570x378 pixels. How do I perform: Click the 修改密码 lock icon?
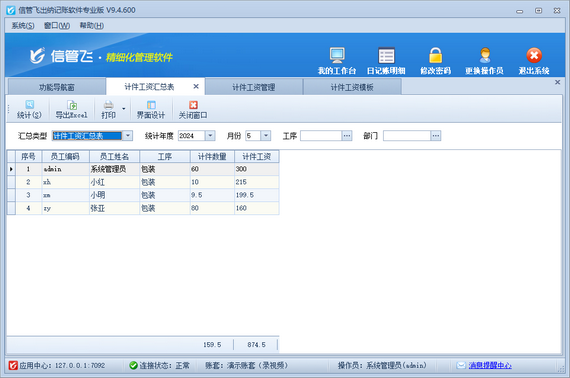click(435, 56)
